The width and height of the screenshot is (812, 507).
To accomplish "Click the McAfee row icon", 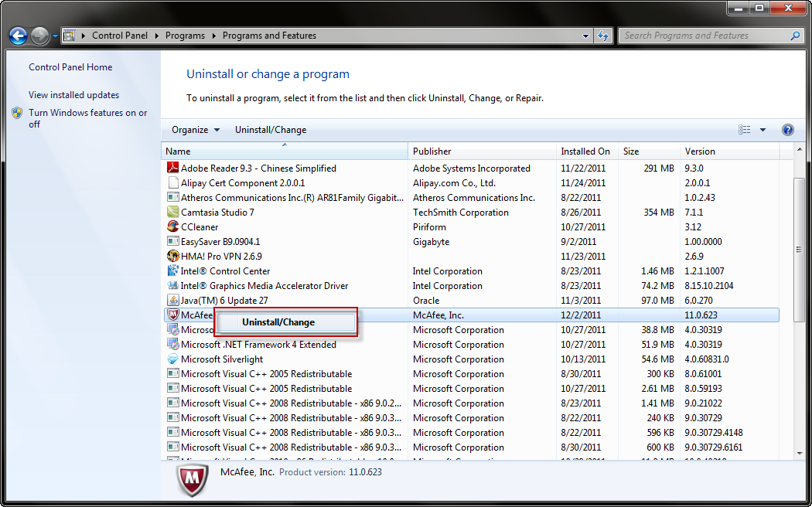I will click(x=173, y=315).
